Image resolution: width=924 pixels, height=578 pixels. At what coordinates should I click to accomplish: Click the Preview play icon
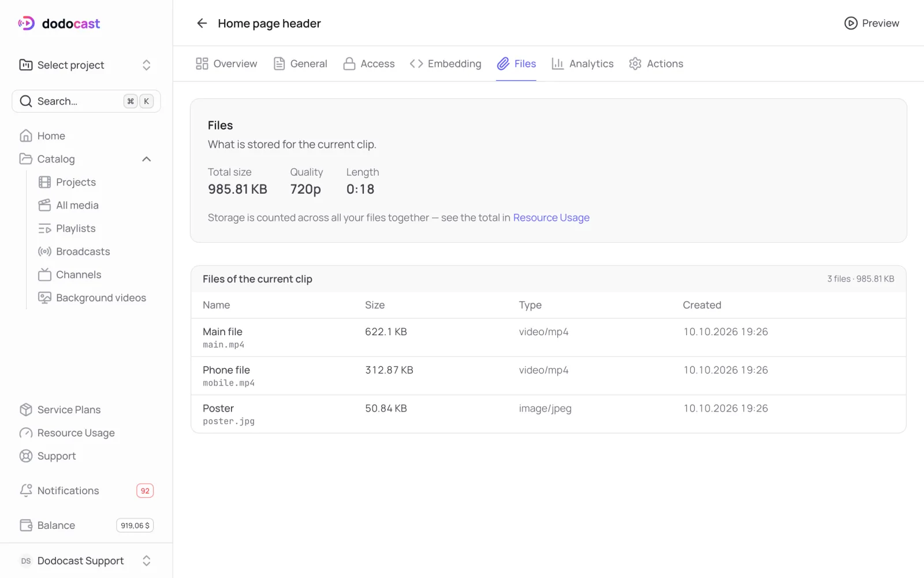[x=851, y=23]
